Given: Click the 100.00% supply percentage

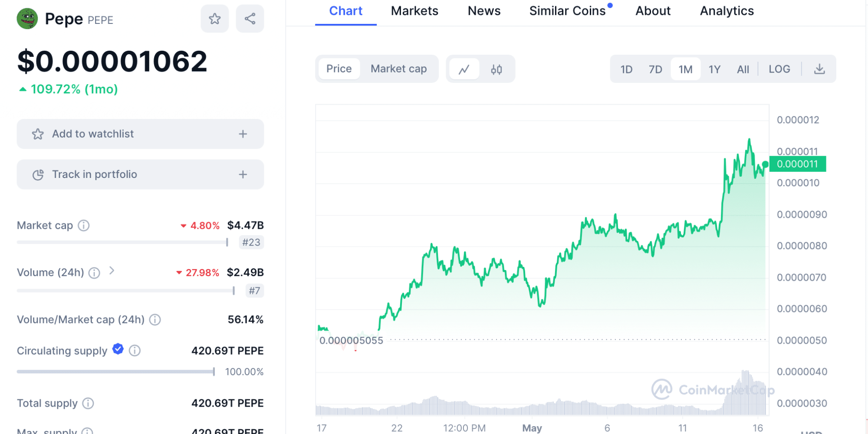Looking at the screenshot, I should tap(244, 372).
